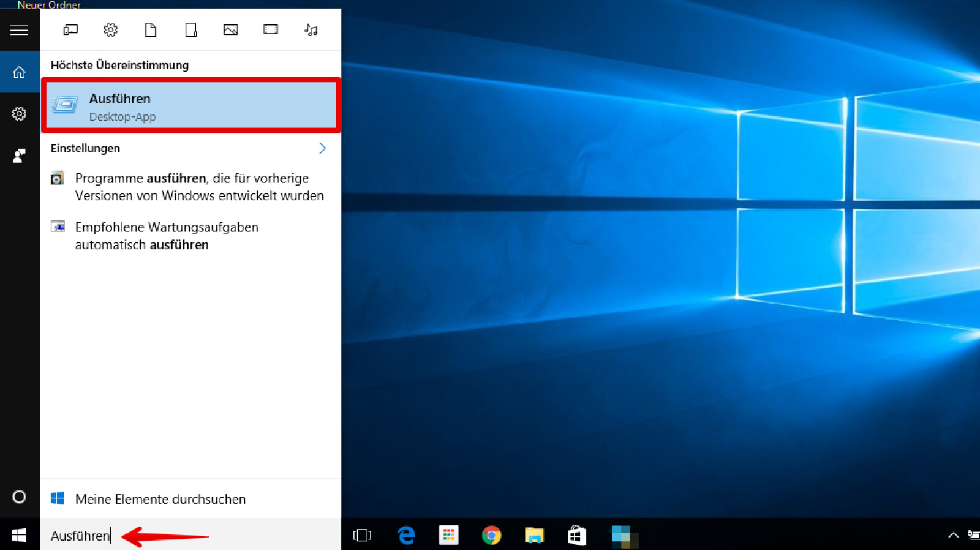Open the sidebar gear settings icon
Viewport: 980px width, 551px height.
tap(20, 114)
